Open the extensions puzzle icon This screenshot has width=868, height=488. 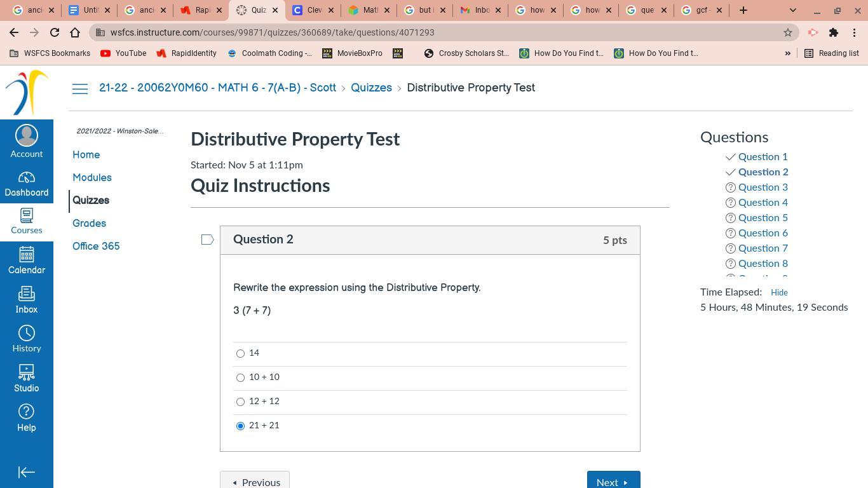click(x=834, y=32)
